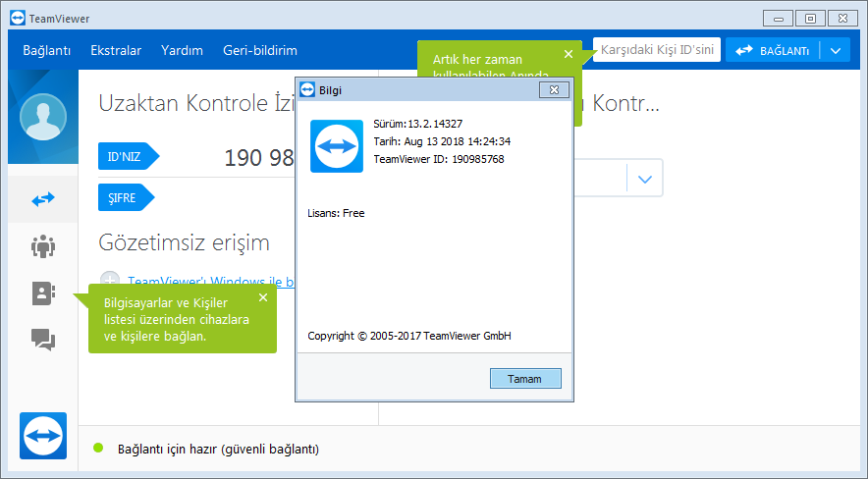Viewport: 868px width, 479px height.
Task: Click the Bilgi dialog title icon
Action: pos(307,89)
